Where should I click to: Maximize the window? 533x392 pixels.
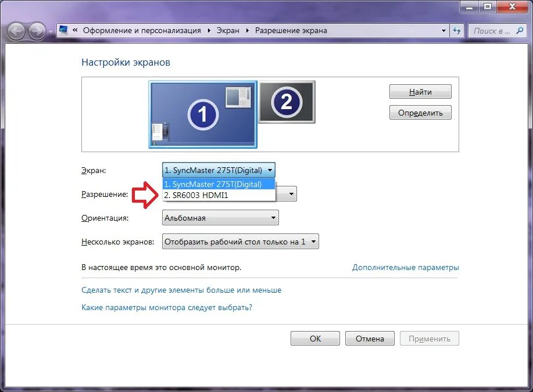pyautogui.click(x=488, y=6)
